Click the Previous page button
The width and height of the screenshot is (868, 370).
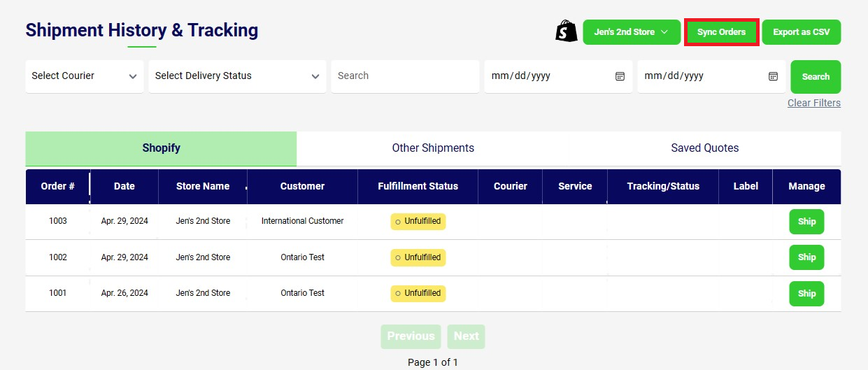point(411,336)
